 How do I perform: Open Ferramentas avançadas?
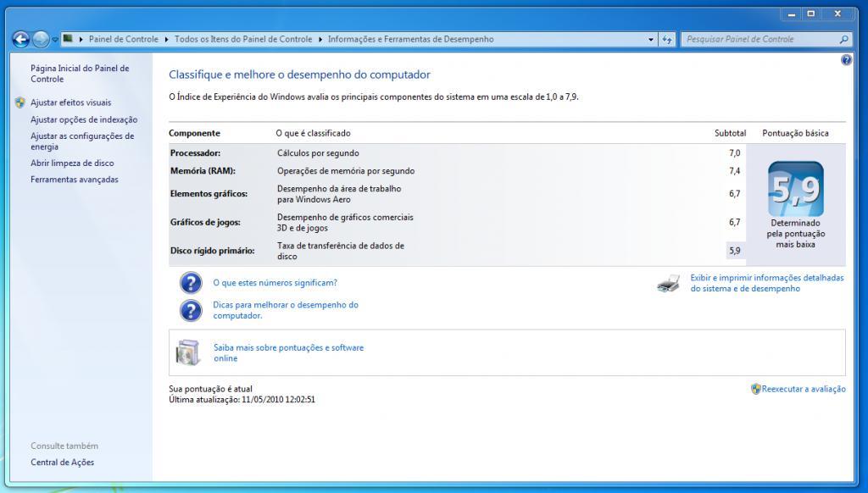[75, 180]
